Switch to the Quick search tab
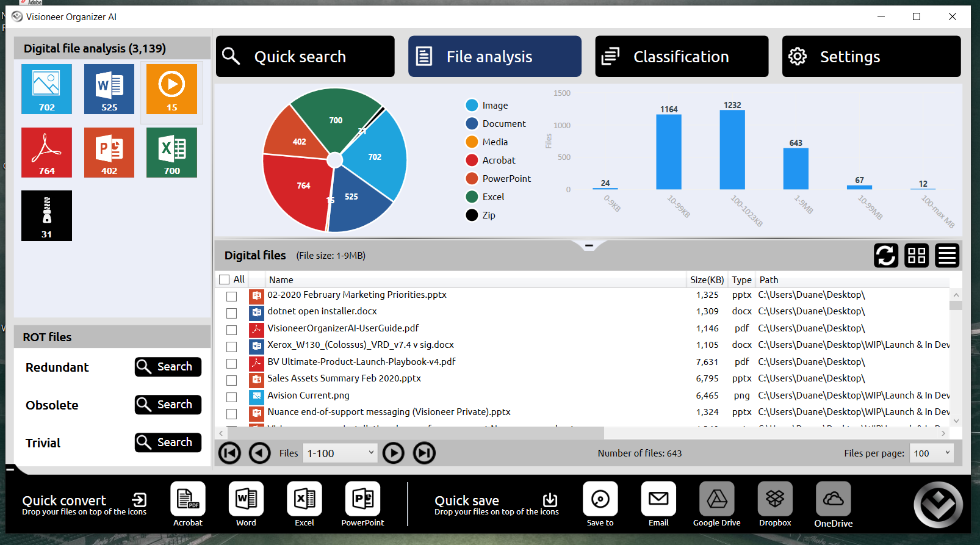The image size is (980, 545). click(305, 57)
